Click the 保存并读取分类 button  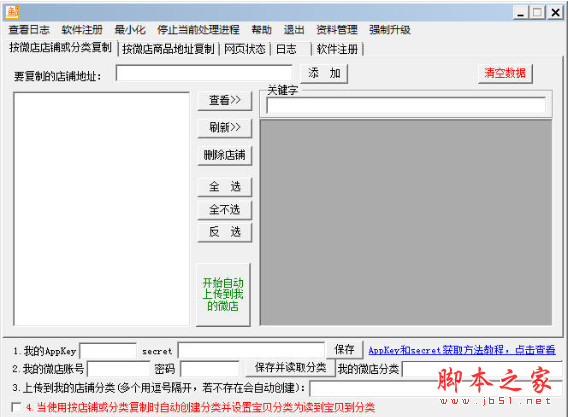(290, 368)
